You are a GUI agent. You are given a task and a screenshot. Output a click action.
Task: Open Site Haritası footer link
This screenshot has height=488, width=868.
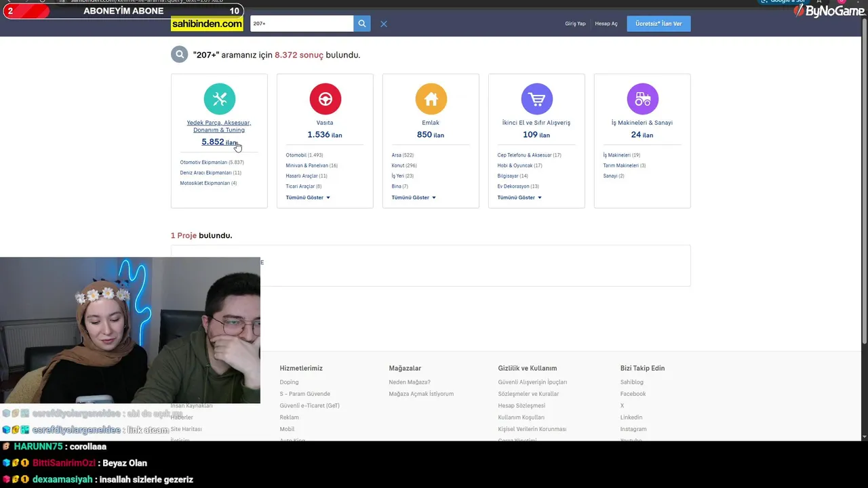pos(186,429)
